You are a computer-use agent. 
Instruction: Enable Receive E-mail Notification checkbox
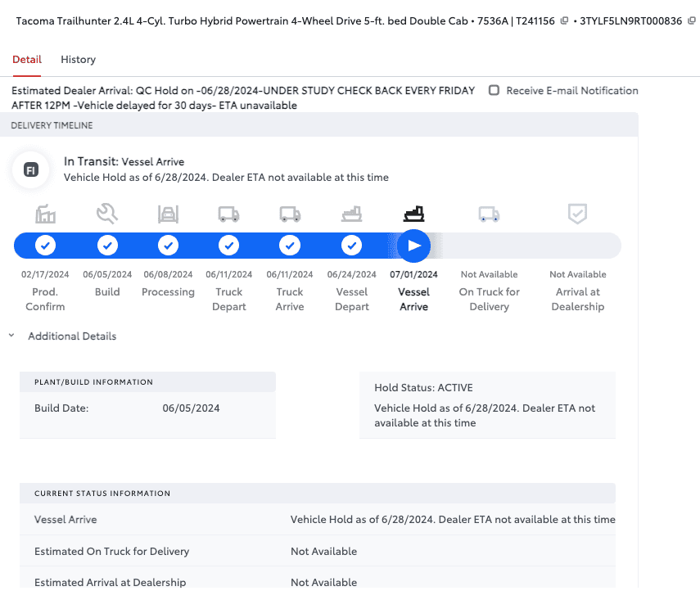(494, 91)
